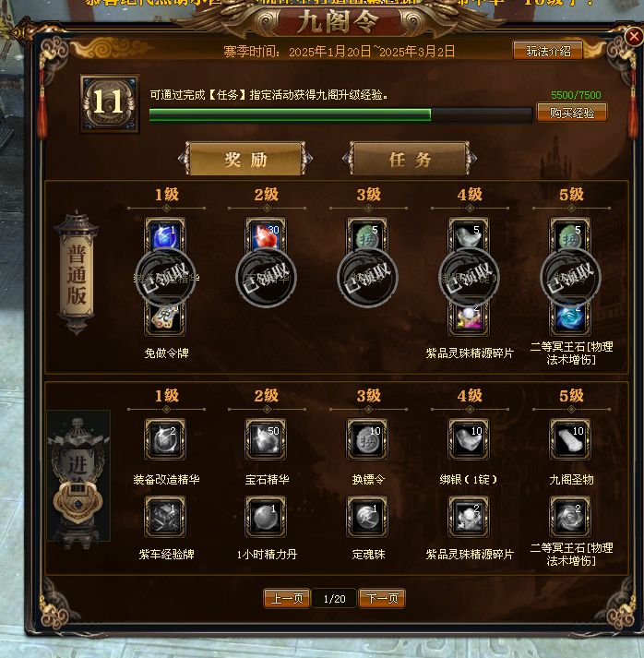Click the 1小时精力丹 reward icon

pyautogui.click(x=266, y=517)
